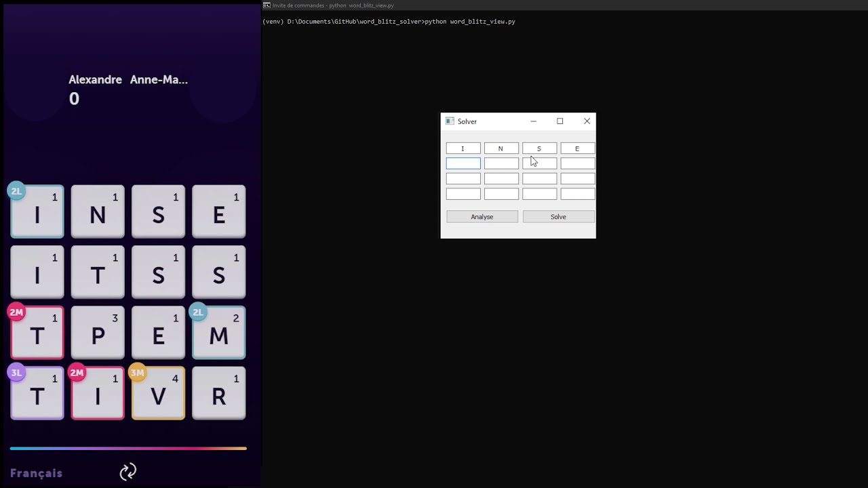The width and height of the screenshot is (868, 488).
Task: Close the Solver window
Action: (x=587, y=121)
